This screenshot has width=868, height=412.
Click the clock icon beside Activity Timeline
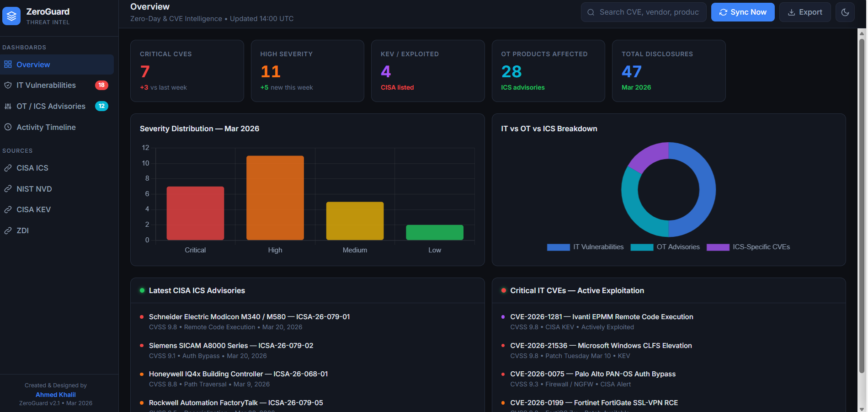pyautogui.click(x=8, y=127)
